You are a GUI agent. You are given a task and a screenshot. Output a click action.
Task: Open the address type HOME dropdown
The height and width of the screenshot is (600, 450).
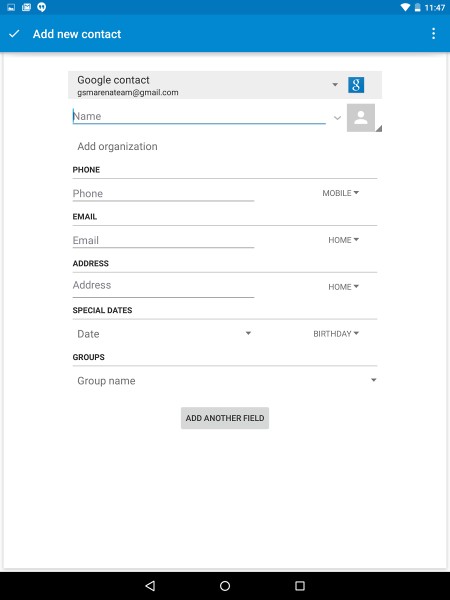coord(343,287)
